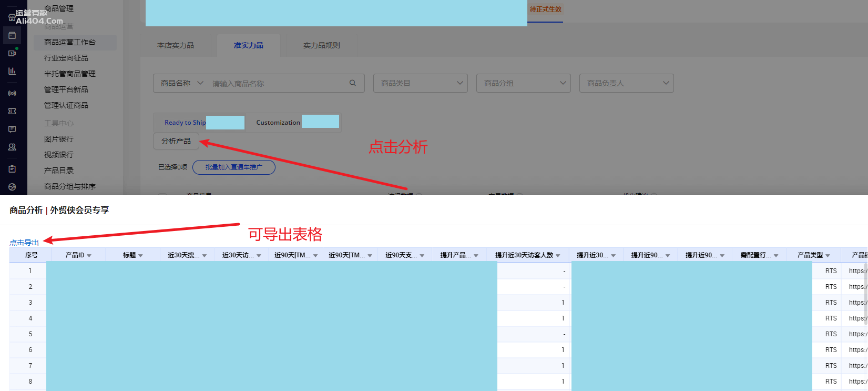The height and width of the screenshot is (391, 868).
Task: Open 行业定向征品 menu entry
Action: (66, 58)
